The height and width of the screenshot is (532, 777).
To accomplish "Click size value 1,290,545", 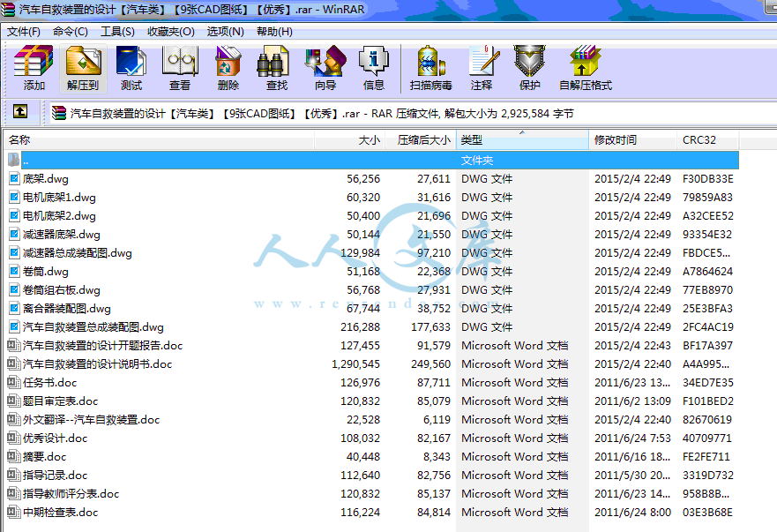I will [x=355, y=363].
